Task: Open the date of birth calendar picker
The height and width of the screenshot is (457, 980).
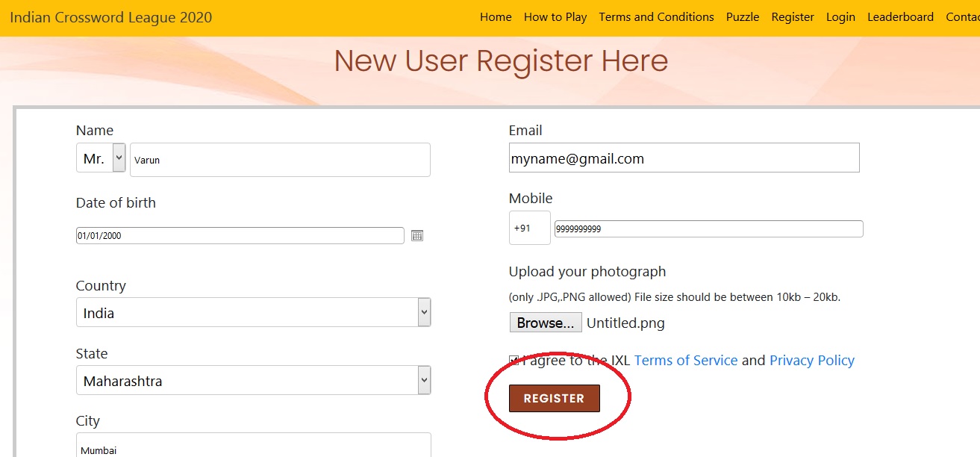Action: (x=417, y=236)
